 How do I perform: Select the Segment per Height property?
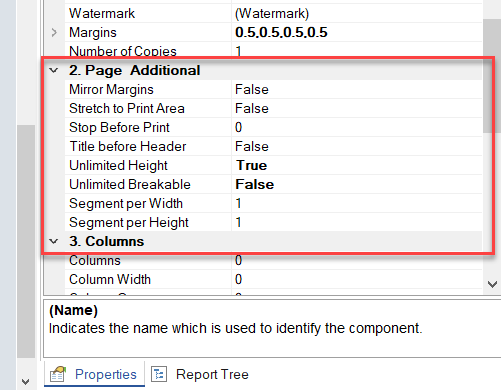(x=129, y=222)
